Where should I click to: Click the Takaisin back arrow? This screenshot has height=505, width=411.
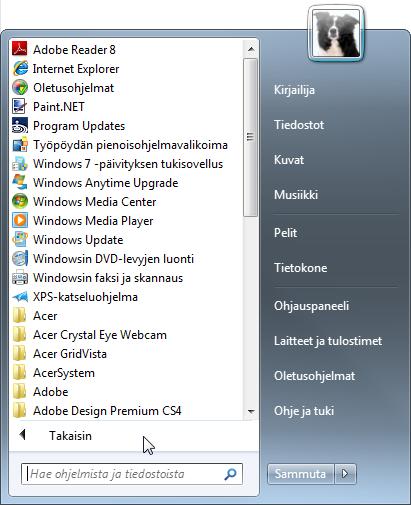(x=23, y=434)
